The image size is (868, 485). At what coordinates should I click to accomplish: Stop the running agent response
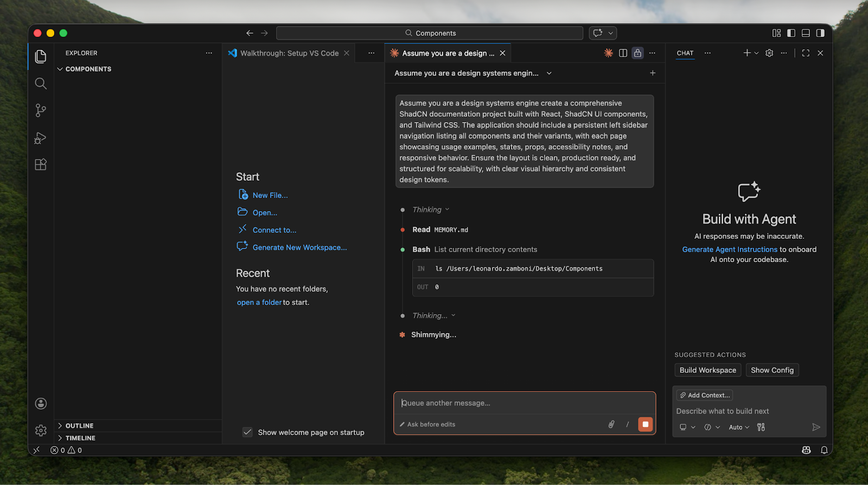click(x=645, y=424)
